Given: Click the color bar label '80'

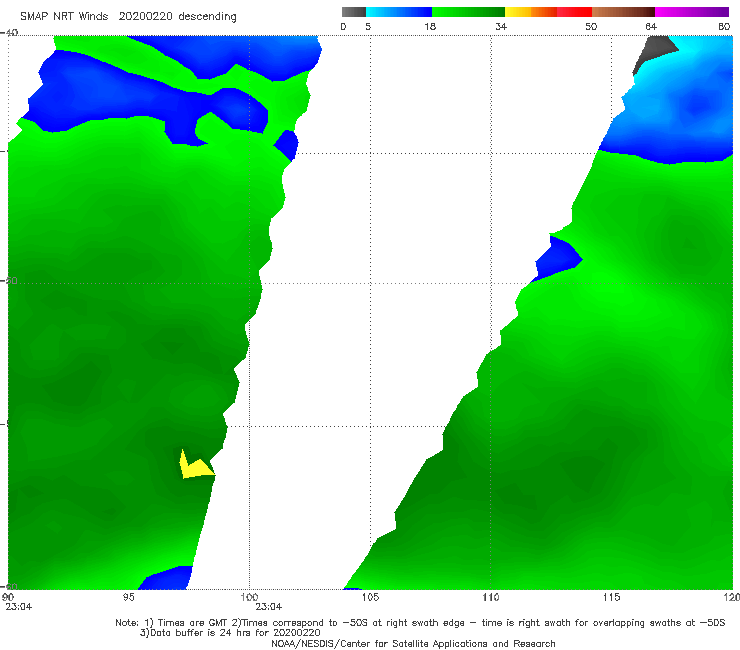Looking at the screenshot, I should [724, 27].
